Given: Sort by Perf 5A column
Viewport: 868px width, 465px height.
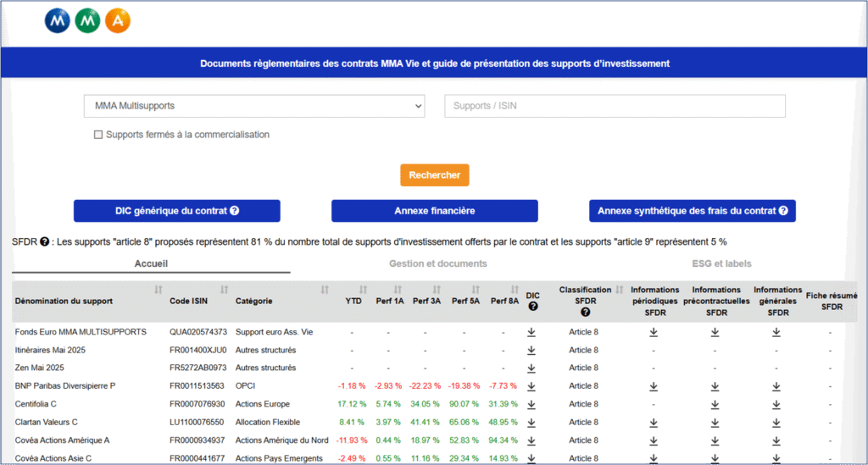Looking at the screenshot, I should tap(476, 290).
